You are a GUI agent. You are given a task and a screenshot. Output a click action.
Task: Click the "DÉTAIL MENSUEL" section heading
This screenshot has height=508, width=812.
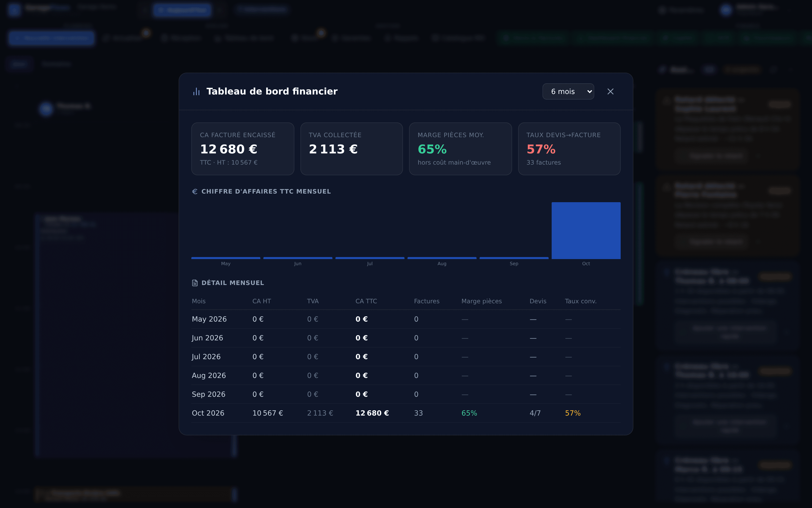click(x=232, y=283)
